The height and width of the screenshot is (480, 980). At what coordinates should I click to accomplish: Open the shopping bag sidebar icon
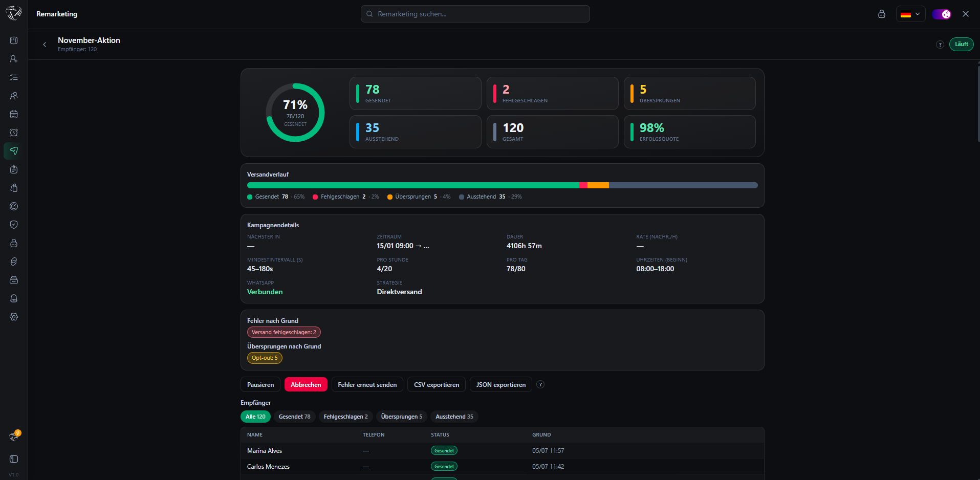[14, 188]
